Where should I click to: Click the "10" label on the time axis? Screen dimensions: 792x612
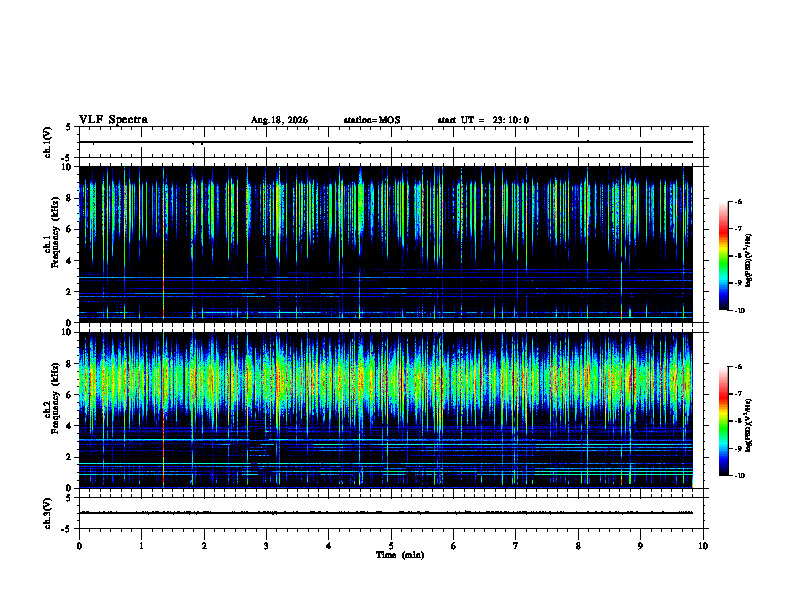(x=703, y=546)
